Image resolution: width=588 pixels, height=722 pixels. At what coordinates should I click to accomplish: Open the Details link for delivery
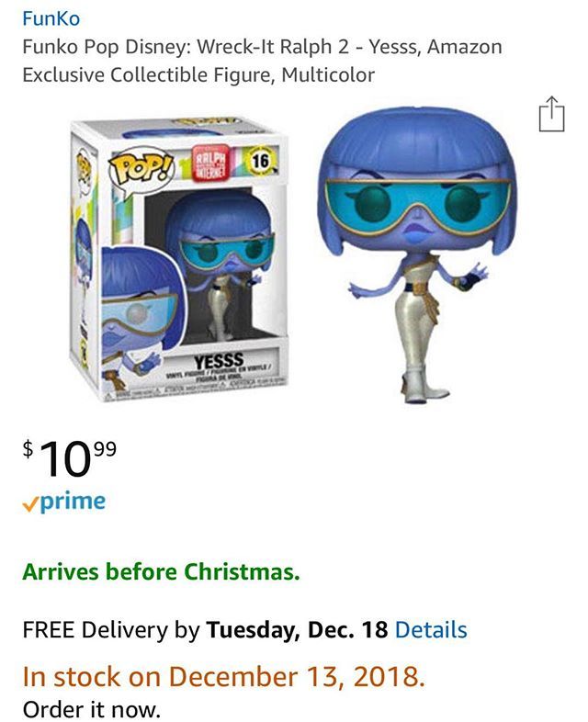[431, 629]
